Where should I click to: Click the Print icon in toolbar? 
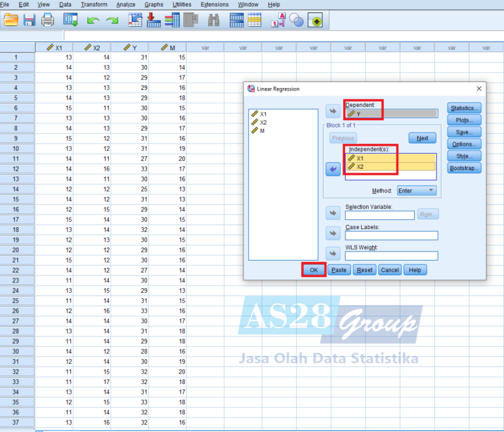tap(48, 20)
